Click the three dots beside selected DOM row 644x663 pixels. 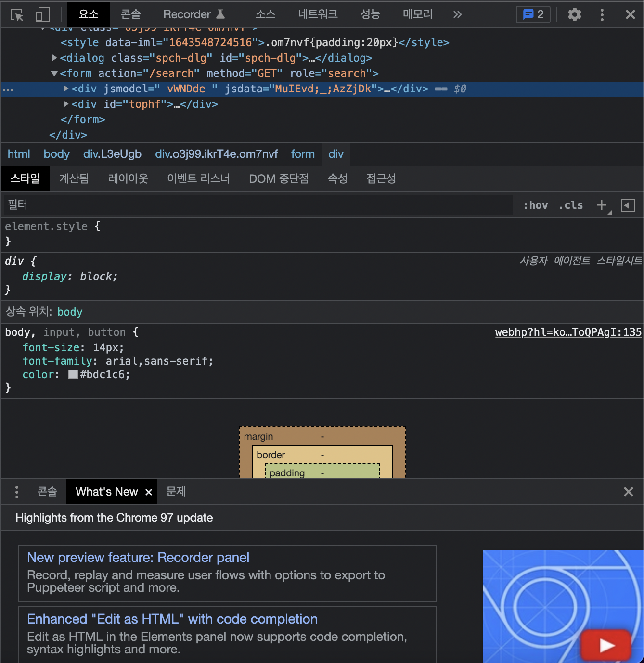8,89
